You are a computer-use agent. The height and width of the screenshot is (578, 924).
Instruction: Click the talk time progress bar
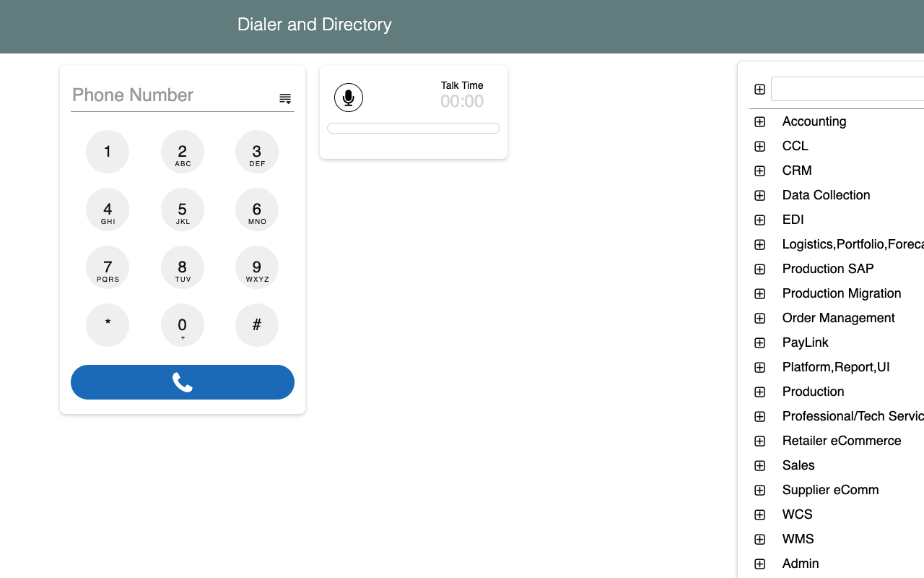(x=413, y=127)
